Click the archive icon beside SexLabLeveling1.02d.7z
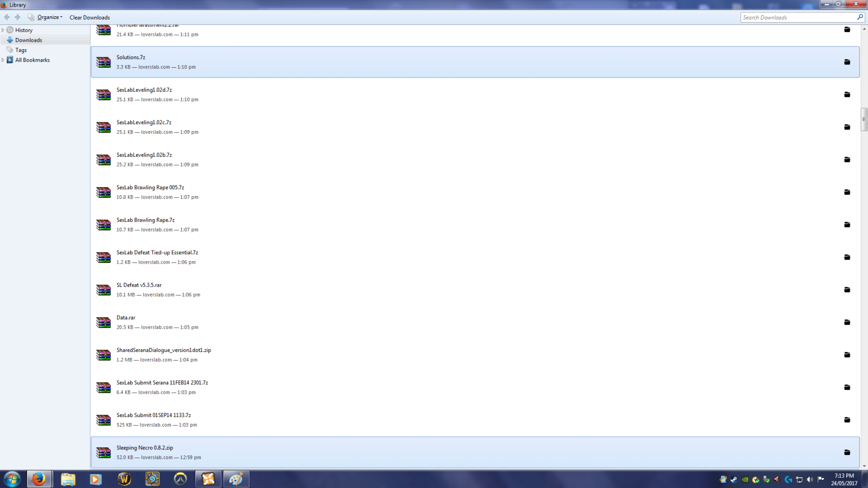The width and height of the screenshot is (868, 488). (x=104, y=95)
